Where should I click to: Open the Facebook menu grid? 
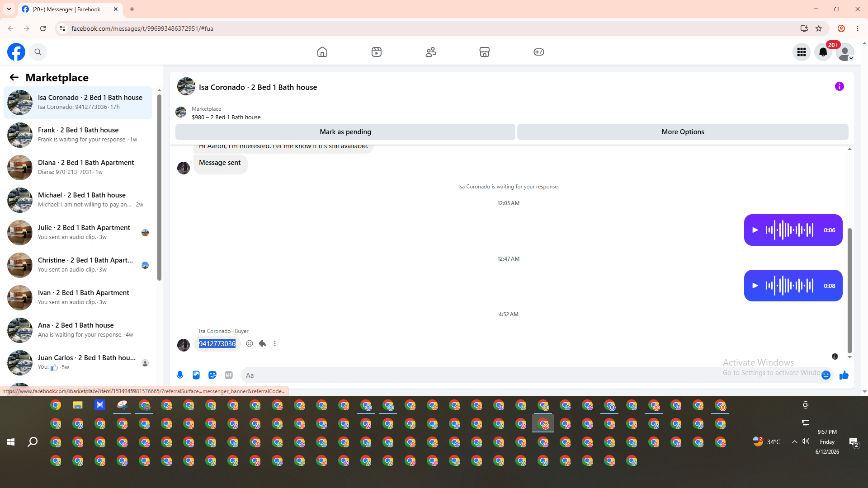tap(802, 52)
